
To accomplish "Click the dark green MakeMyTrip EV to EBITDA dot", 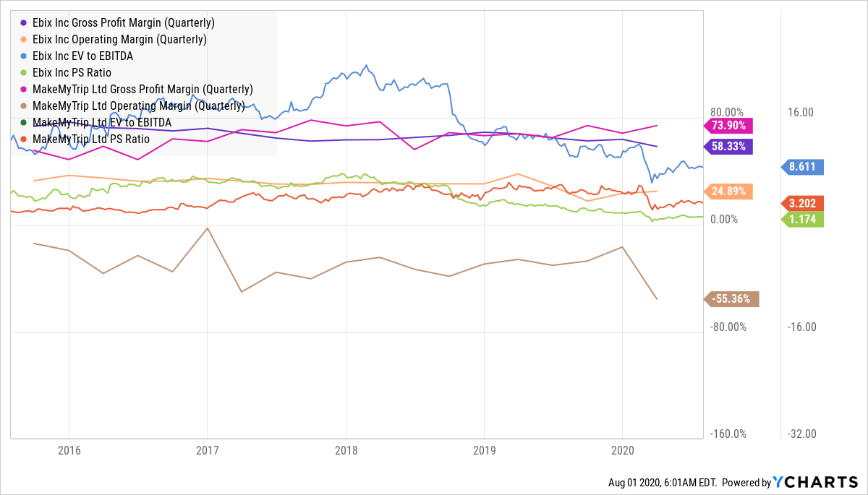I will tap(23, 123).
